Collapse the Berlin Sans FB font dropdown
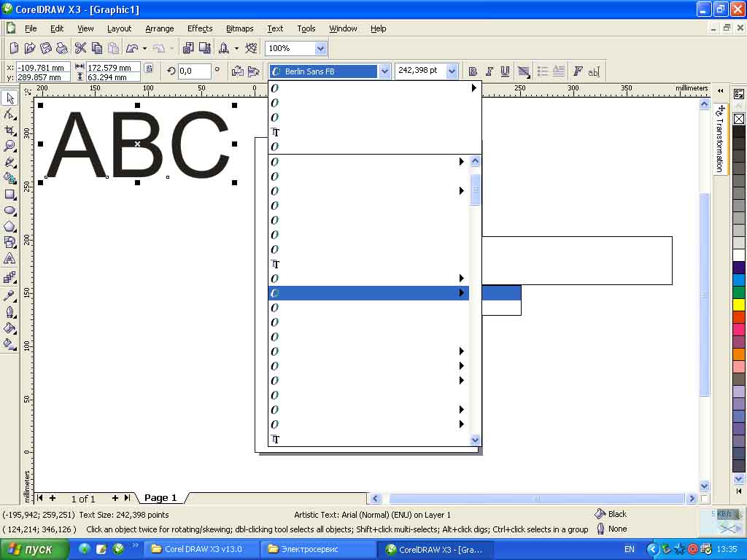 384,71
